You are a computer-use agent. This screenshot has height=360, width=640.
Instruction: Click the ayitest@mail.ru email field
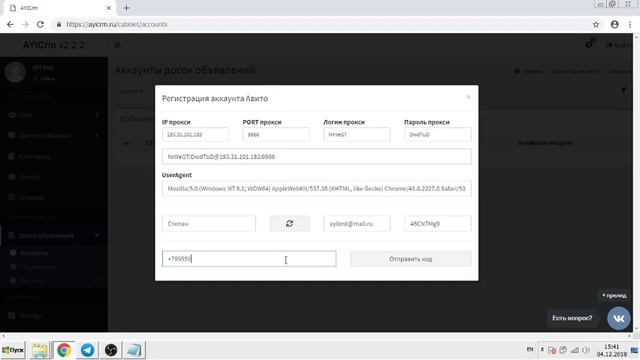pos(357,224)
